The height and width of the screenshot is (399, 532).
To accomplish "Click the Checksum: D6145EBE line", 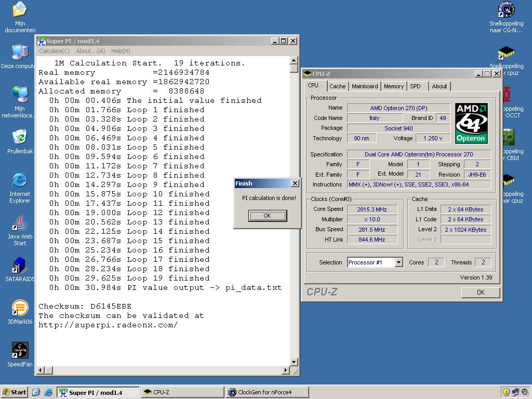I will [85, 306].
